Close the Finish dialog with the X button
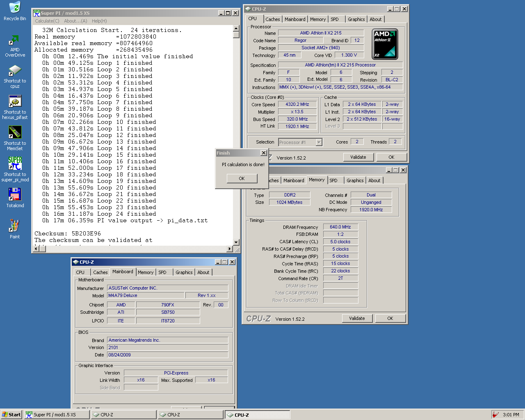 pyautogui.click(x=263, y=153)
